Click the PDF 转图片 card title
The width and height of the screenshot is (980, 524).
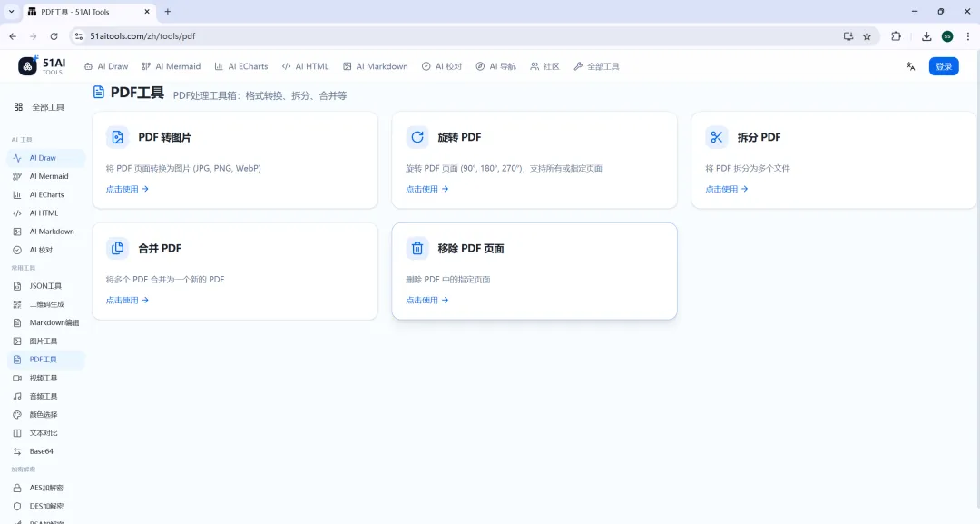point(165,137)
